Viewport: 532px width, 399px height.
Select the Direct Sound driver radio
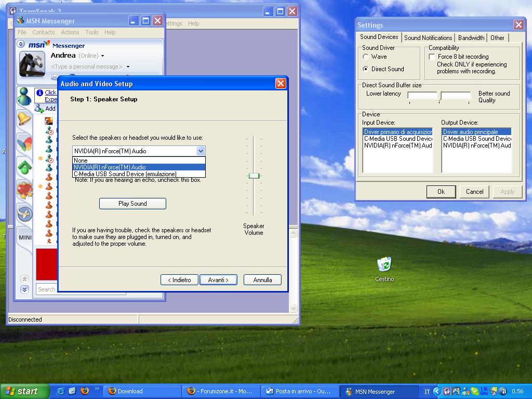365,69
